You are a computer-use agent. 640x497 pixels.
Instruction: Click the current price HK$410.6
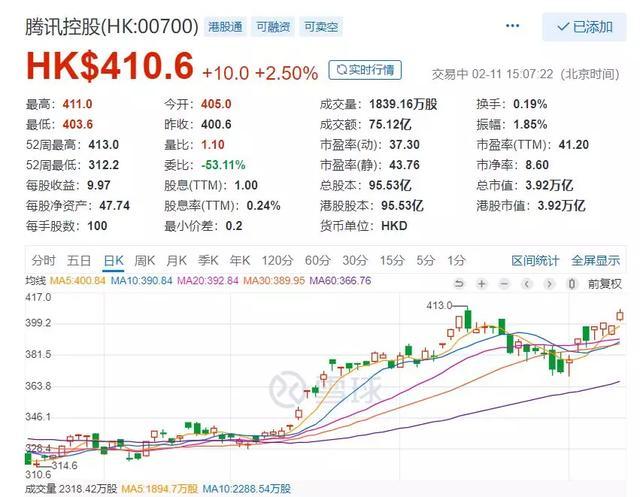[x=109, y=66]
